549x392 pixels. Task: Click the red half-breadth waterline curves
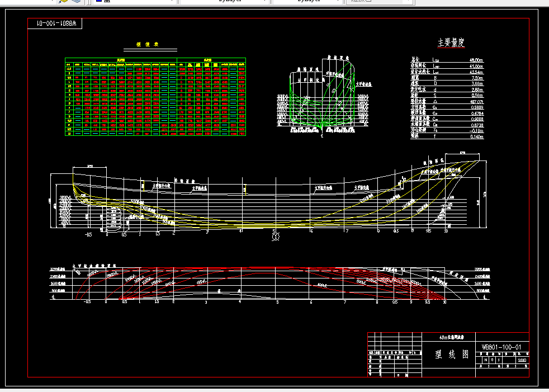coord(261,283)
